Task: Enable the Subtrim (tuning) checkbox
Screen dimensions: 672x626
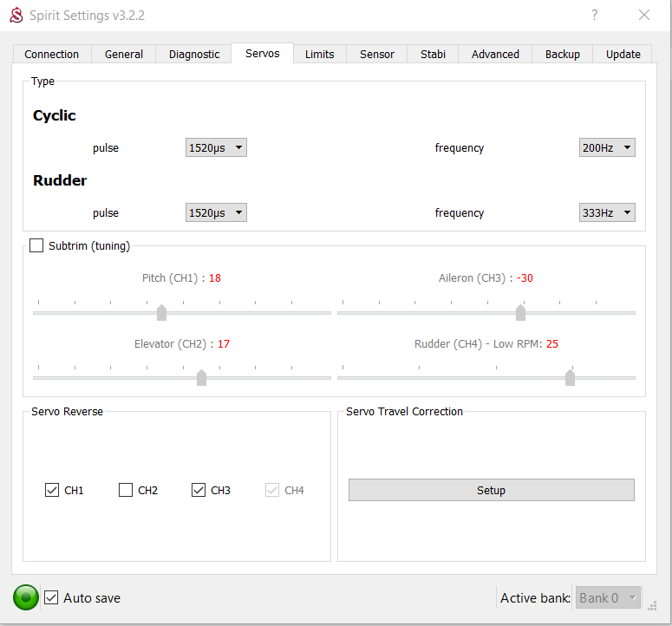Action: pyautogui.click(x=36, y=245)
